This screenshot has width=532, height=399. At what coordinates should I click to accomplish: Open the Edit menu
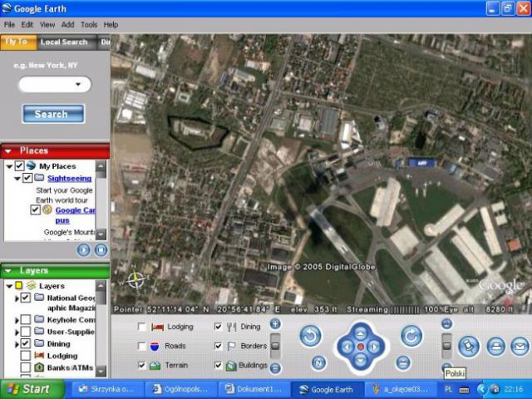(27, 24)
